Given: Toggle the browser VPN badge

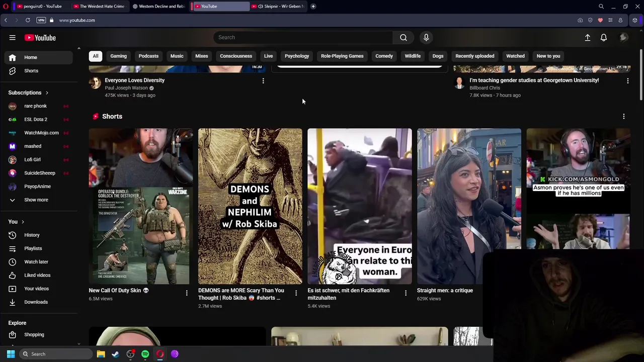Looking at the screenshot, I should pyautogui.click(x=41, y=20).
